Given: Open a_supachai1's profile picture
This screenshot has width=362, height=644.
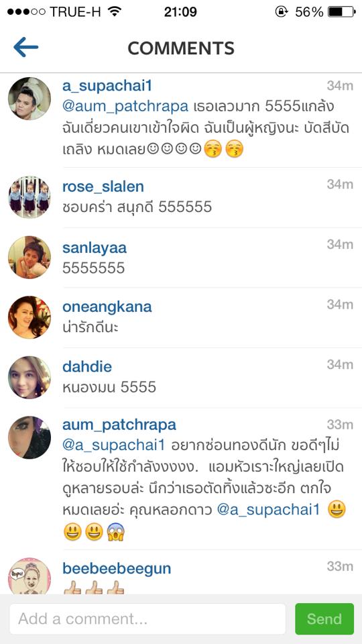Looking at the screenshot, I should pyautogui.click(x=29, y=99).
